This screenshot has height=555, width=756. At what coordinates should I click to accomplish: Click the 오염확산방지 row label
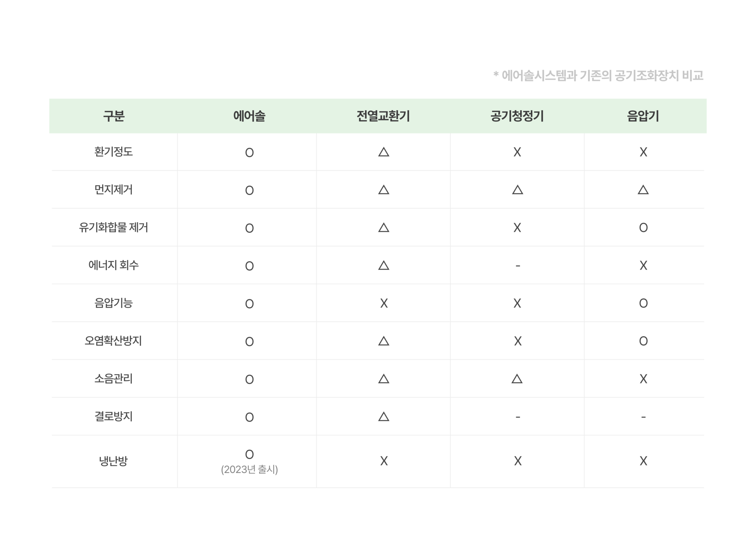coord(113,341)
